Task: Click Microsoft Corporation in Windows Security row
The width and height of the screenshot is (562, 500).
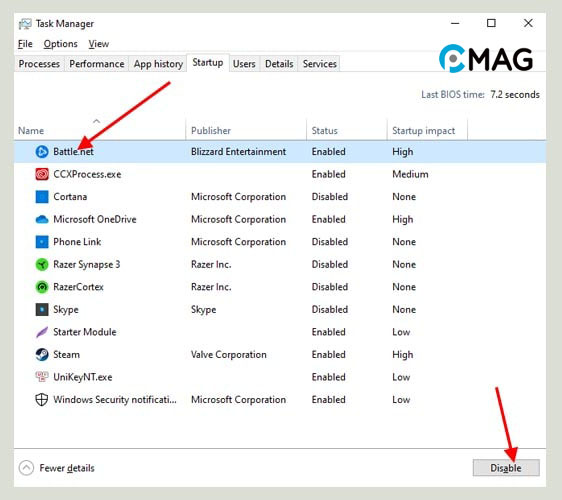Action: tap(238, 400)
